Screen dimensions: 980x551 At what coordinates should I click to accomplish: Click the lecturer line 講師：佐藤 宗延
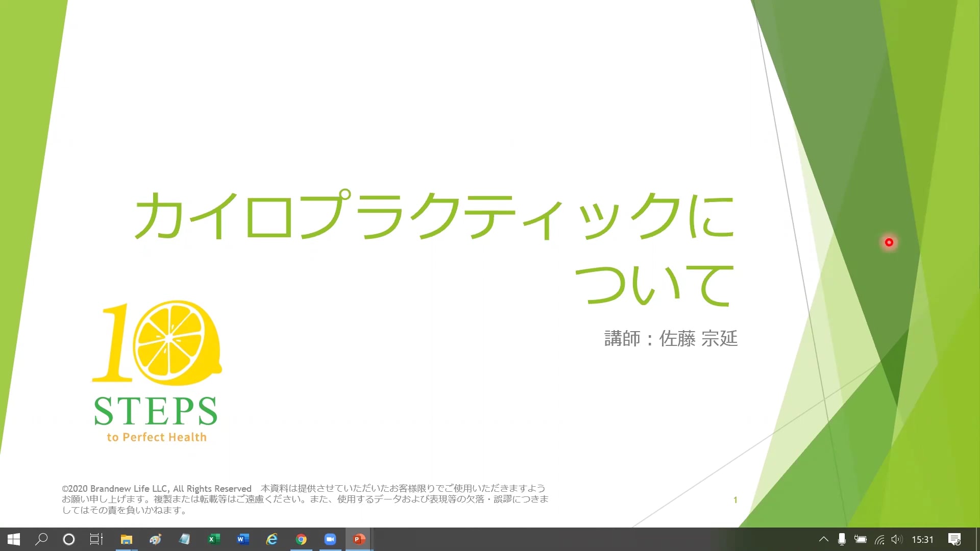tap(671, 338)
